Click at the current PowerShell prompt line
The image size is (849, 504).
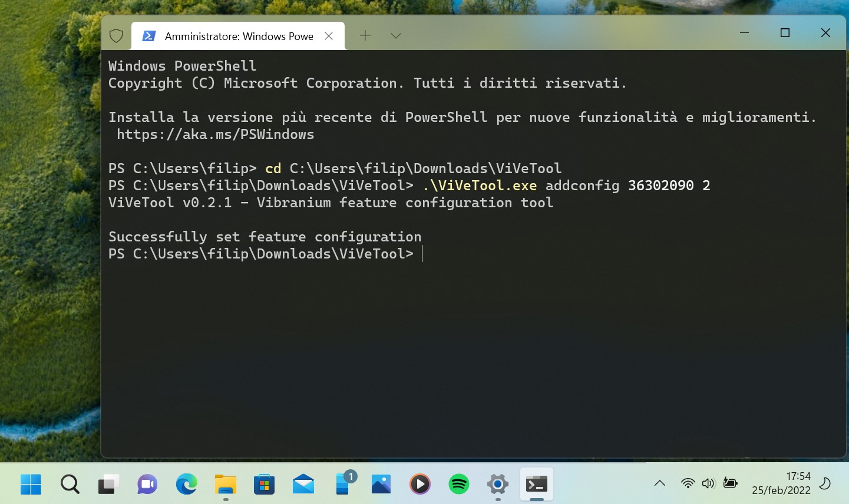tap(265, 254)
